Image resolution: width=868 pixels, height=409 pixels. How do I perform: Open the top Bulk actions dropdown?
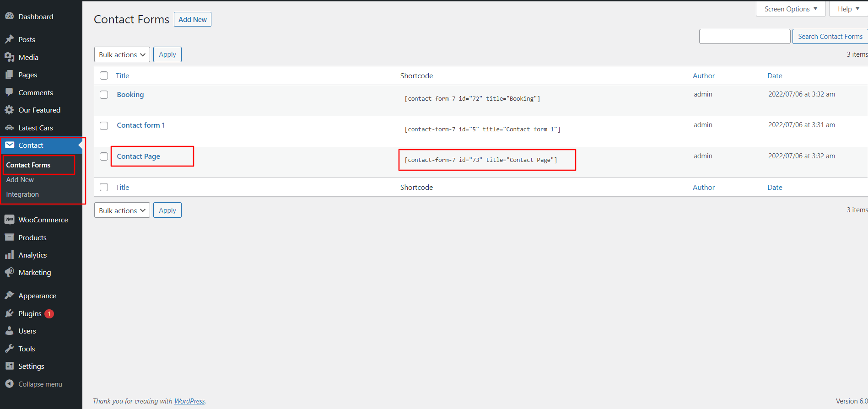122,54
